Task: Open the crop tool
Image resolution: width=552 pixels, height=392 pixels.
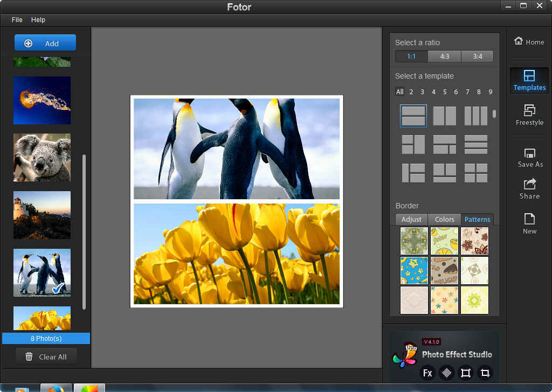Action: click(x=485, y=373)
